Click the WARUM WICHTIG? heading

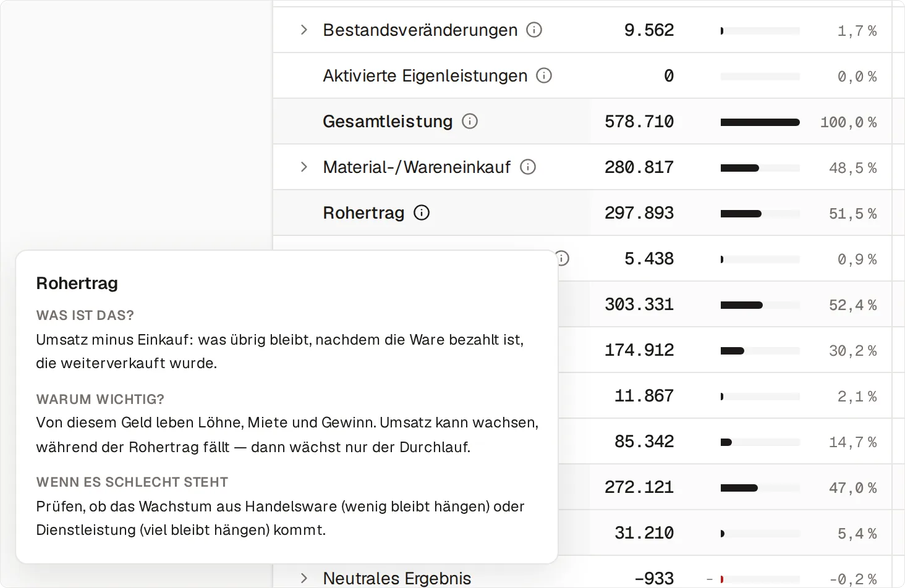coord(100,399)
